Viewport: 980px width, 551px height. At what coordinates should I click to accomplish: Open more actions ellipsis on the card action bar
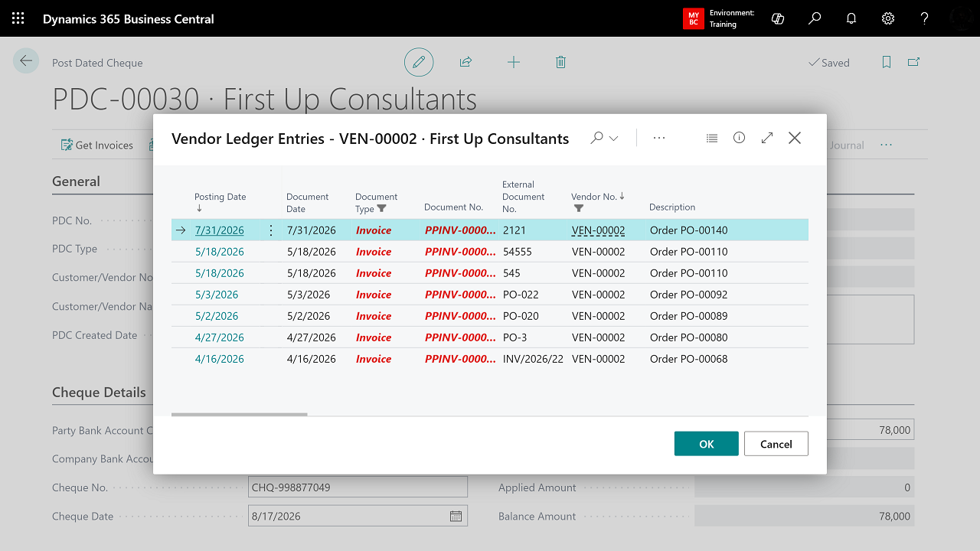tap(886, 145)
